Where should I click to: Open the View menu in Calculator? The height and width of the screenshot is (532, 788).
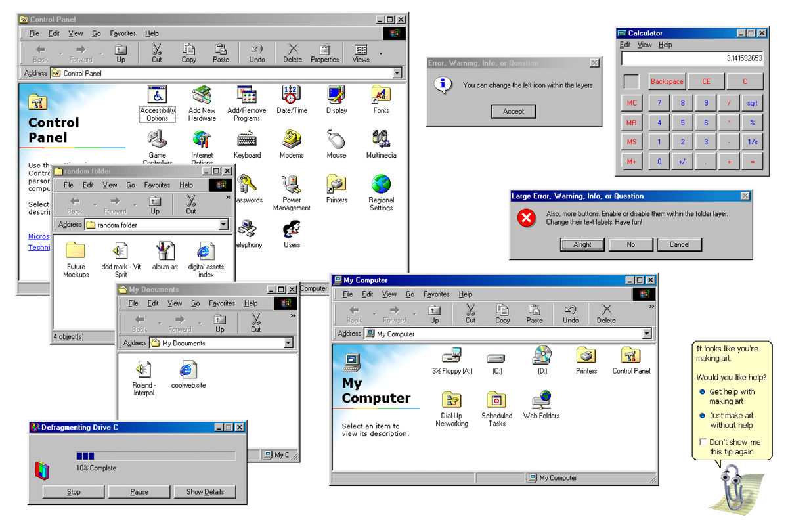645,45
